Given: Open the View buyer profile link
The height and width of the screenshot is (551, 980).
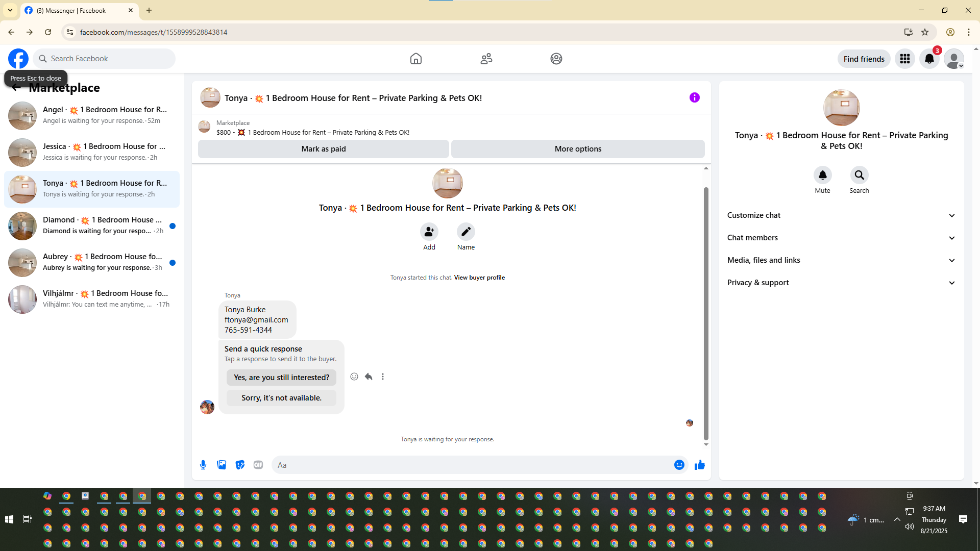Looking at the screenshot, I should pos(479,278).
